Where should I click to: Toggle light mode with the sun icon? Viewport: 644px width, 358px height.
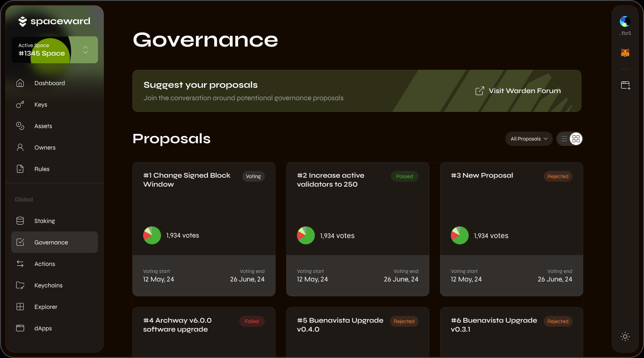[625, 337]
